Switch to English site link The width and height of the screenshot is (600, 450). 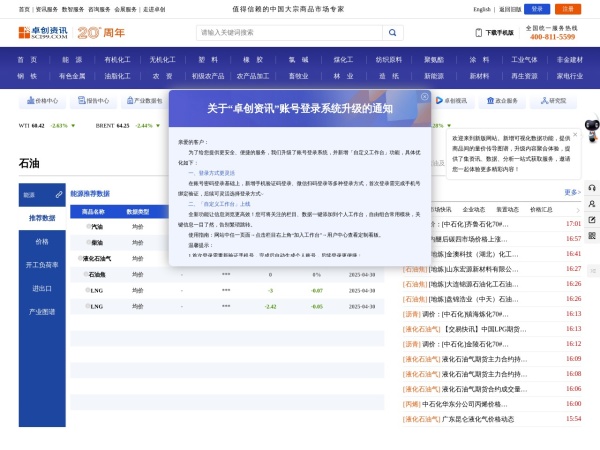click(482, 10)
